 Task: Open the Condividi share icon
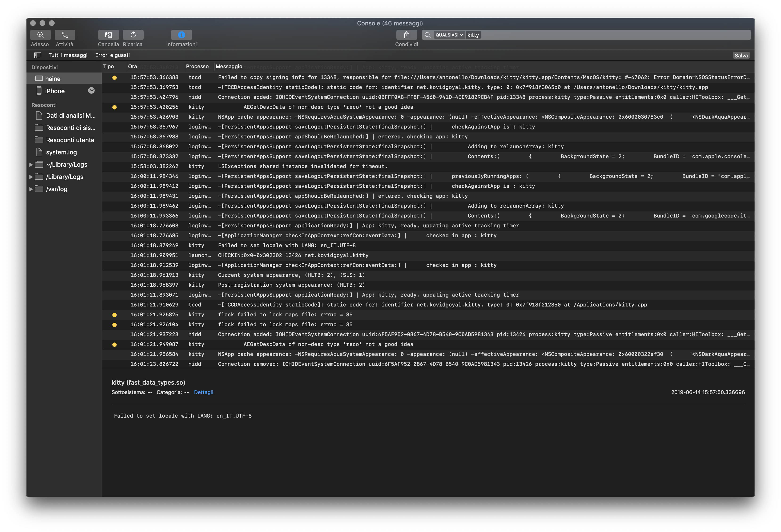tap(407, 35)
